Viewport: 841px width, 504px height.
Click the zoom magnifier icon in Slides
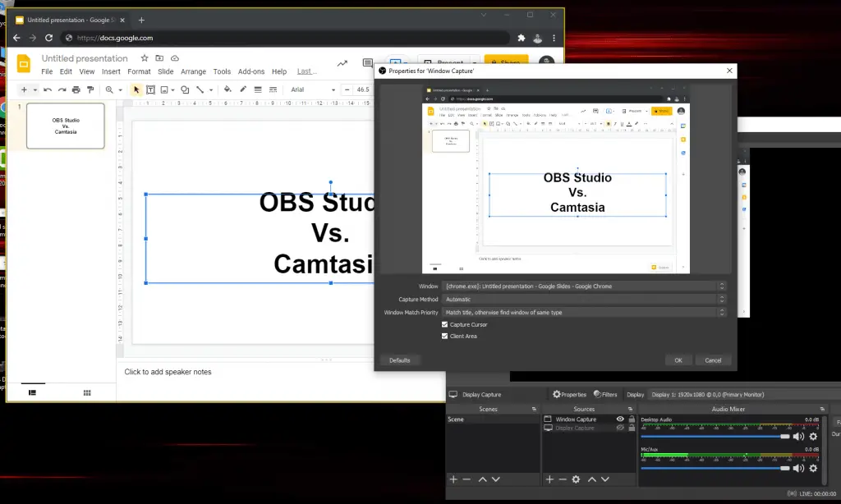coord(109,89)
